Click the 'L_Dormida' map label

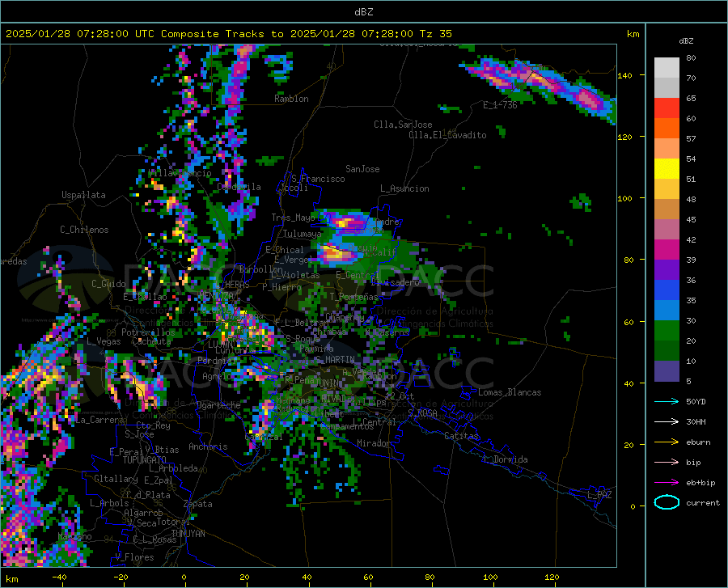(505, 459)
